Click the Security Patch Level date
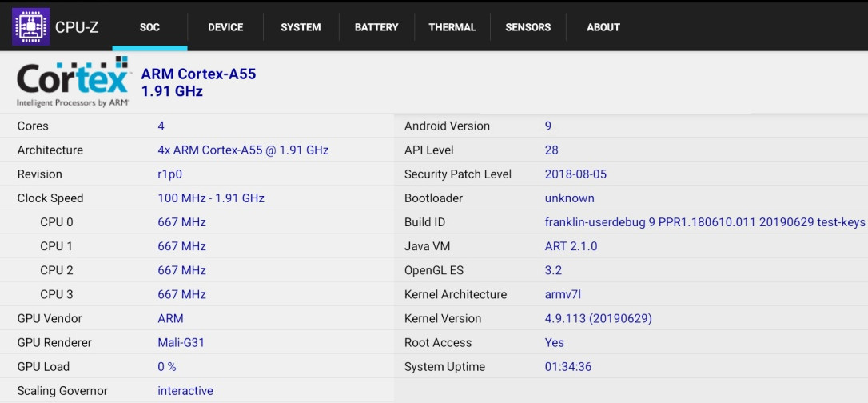The height and width of the screenshot is (403, 868). 575,174
